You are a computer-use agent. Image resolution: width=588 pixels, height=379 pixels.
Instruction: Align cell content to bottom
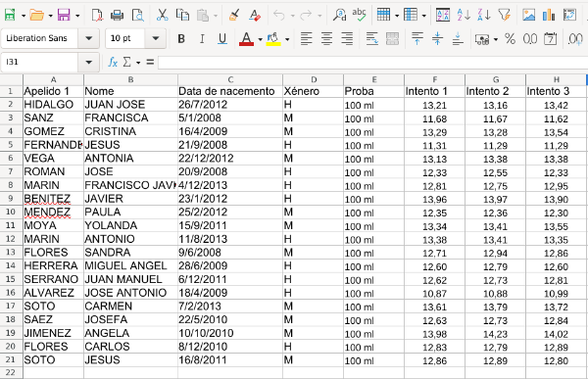458,38
